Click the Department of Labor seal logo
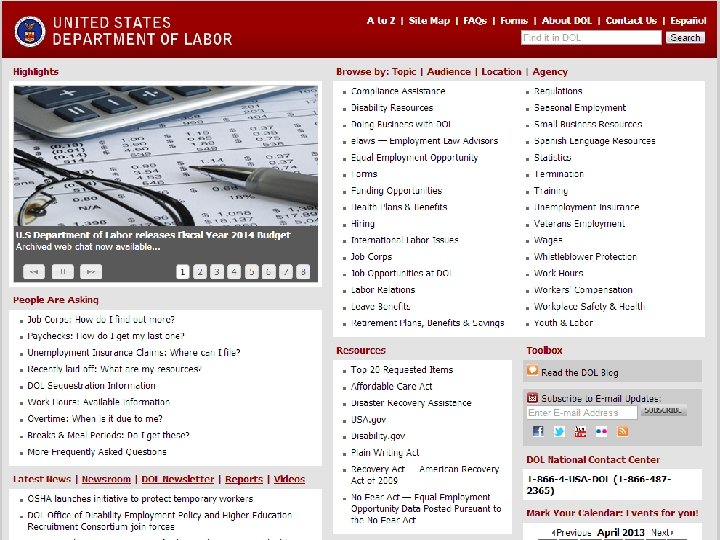This screenshot has width=720, height=540. pyautogui.click(x=30, y=31)
